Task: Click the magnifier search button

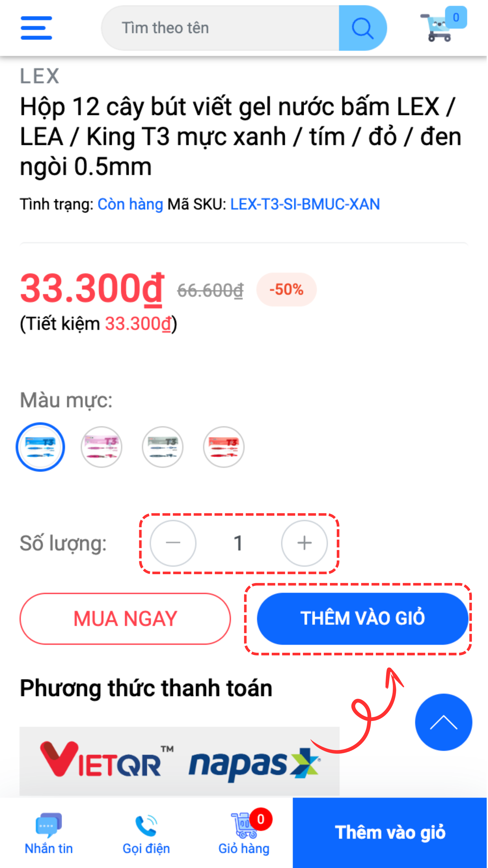Action: pos(363,28)
